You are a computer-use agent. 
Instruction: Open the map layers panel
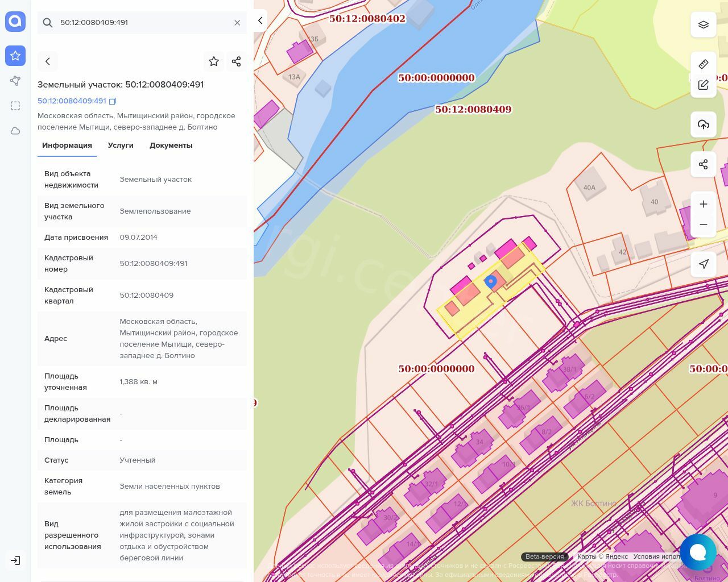point(703,25)
